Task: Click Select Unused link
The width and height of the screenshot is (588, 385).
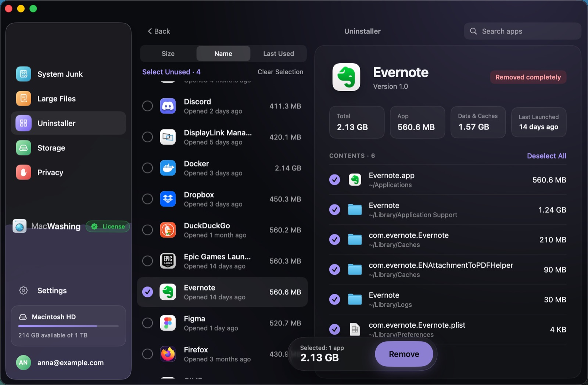Action: [x=171, y=72]
